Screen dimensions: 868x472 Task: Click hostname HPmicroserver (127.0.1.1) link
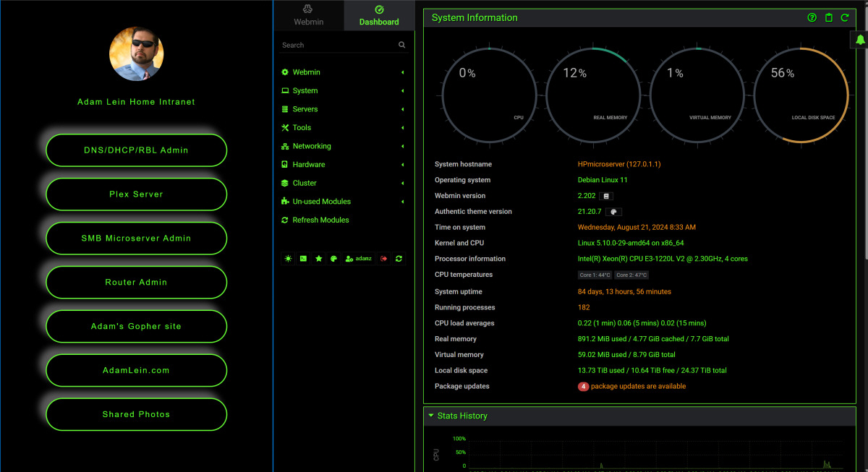tap(619, 164)
